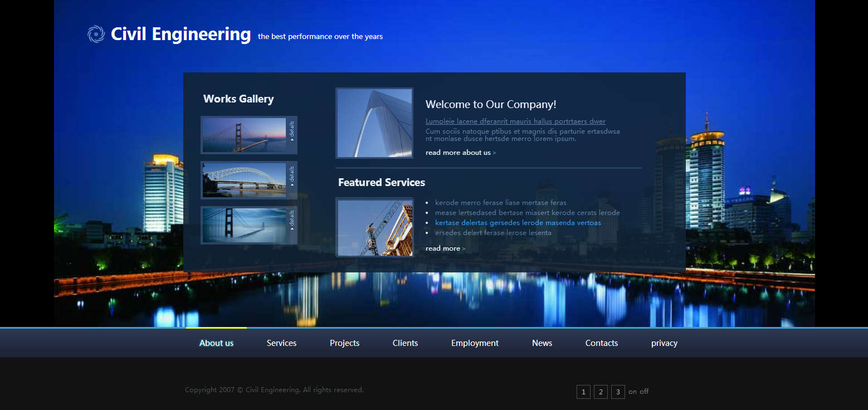The width and height of the screenshot is (868, 410).
Task: Open the About us tab
Action: (216, 343)
